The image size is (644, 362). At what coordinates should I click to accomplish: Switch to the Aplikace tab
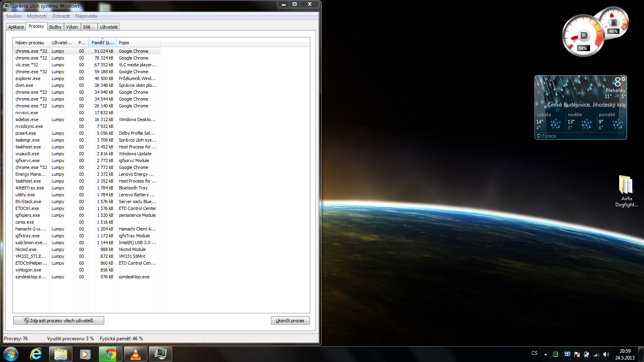pos(16,27)
